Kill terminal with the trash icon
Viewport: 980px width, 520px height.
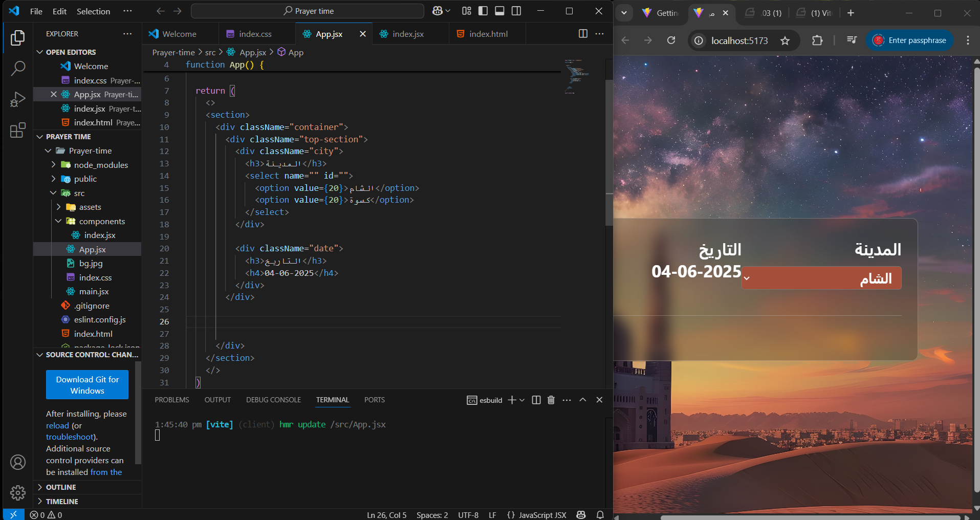pyautogui.click(x=551, y=400)
